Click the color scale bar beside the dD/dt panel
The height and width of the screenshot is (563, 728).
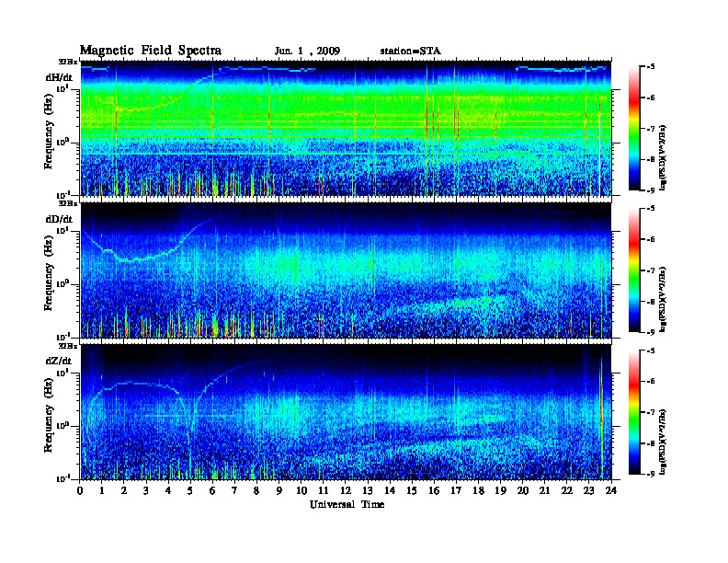click(634, 270)
